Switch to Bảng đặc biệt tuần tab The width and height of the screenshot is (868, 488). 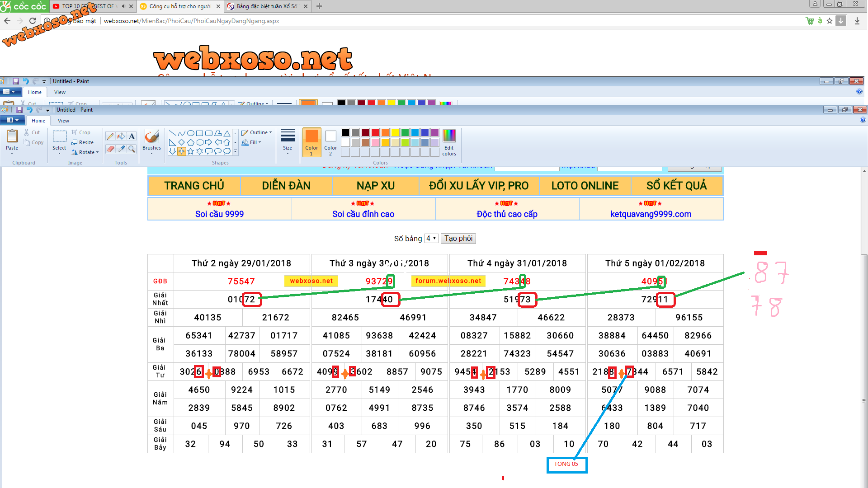267,6
